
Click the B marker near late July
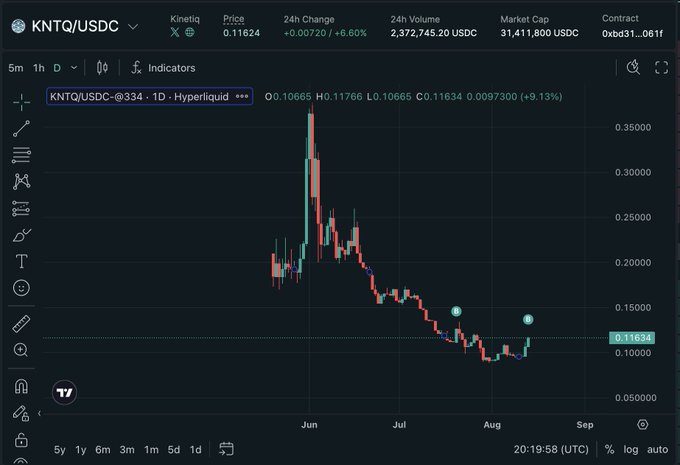456,311
